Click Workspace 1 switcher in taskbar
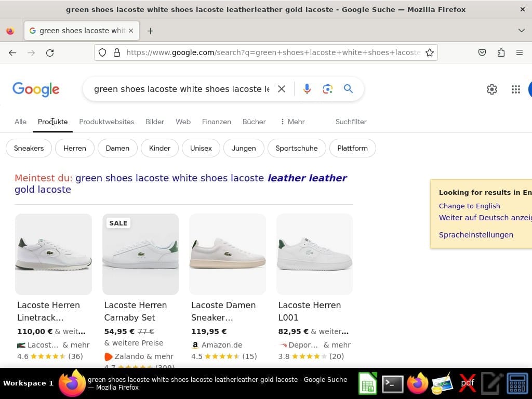 coord(28,383)
